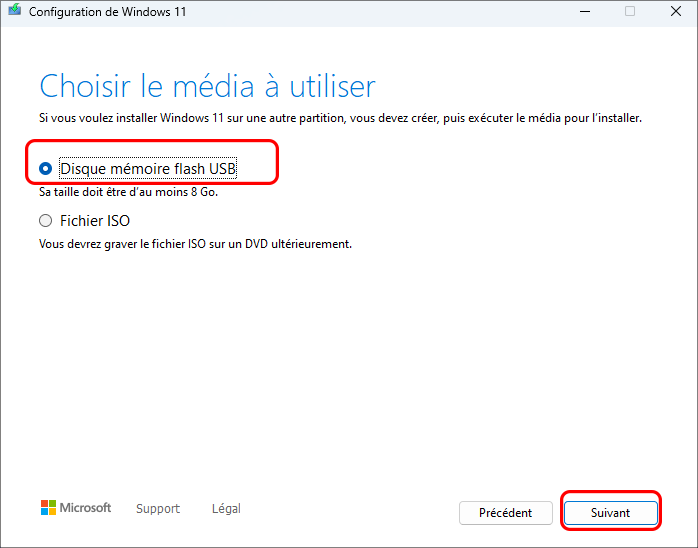
Task: Close the Configuration de Windows 11 window
Action: click(676, 11)
